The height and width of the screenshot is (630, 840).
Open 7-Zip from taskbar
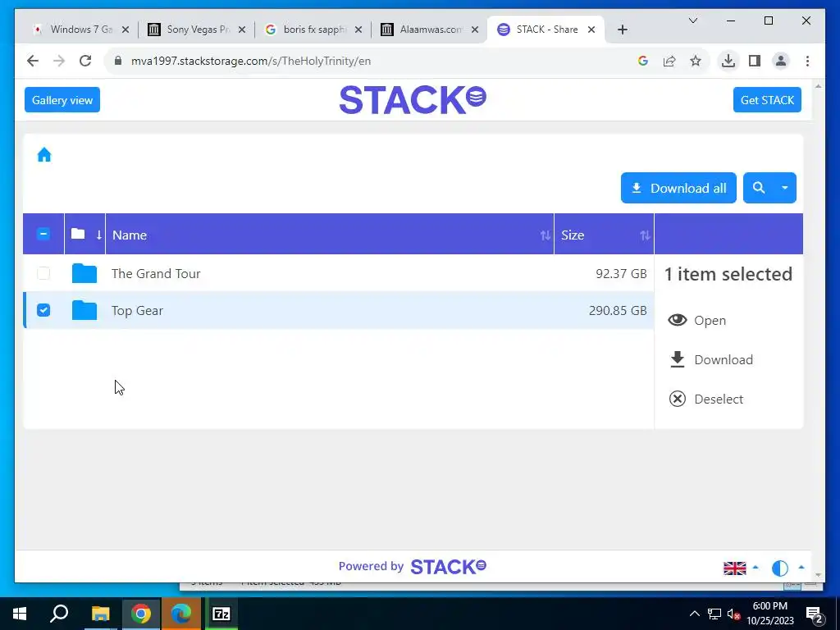coord(221,614)
